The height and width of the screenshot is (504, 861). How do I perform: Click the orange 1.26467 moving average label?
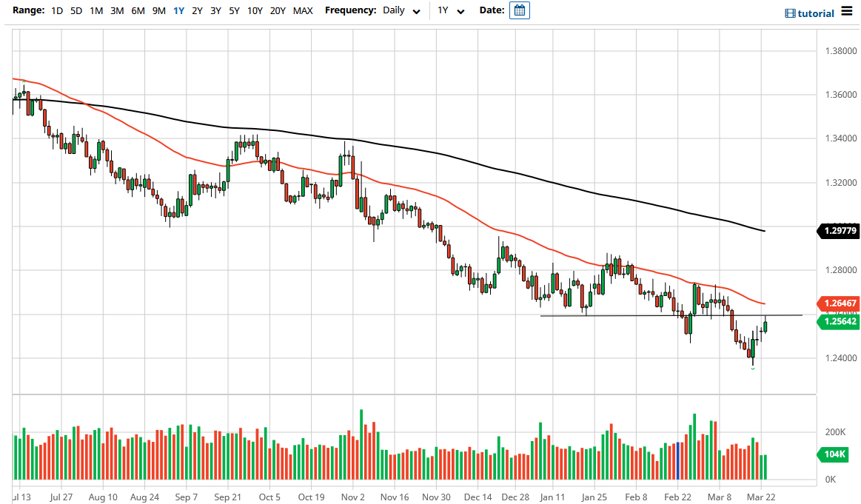(839, 303)
